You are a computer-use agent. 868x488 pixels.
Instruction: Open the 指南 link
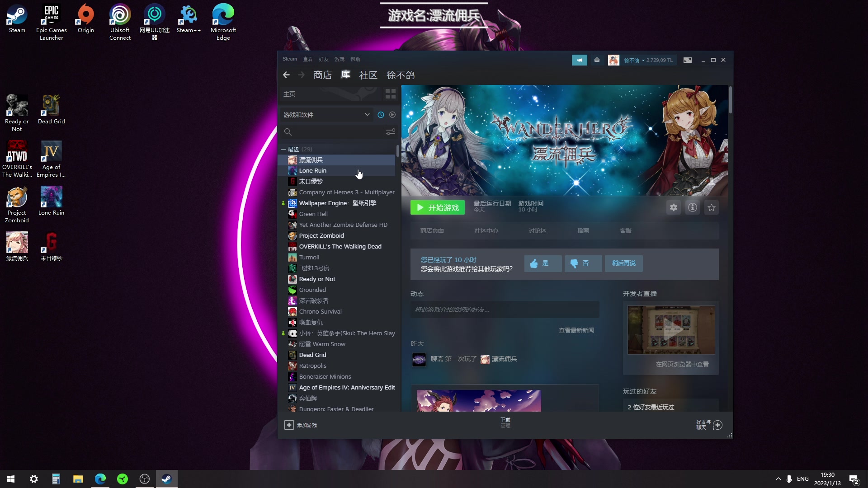[x=583, y=230]
